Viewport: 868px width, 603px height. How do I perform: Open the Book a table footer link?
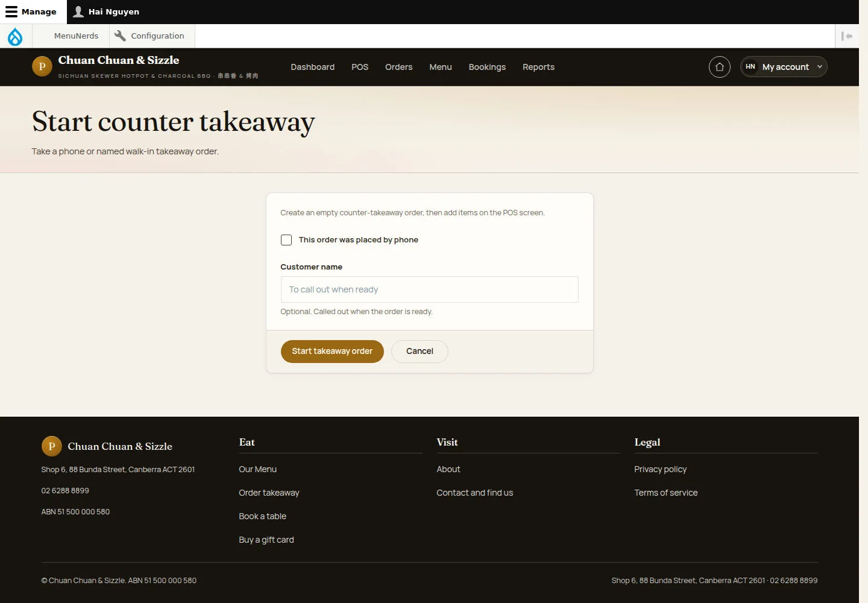(x=263, y=516)
